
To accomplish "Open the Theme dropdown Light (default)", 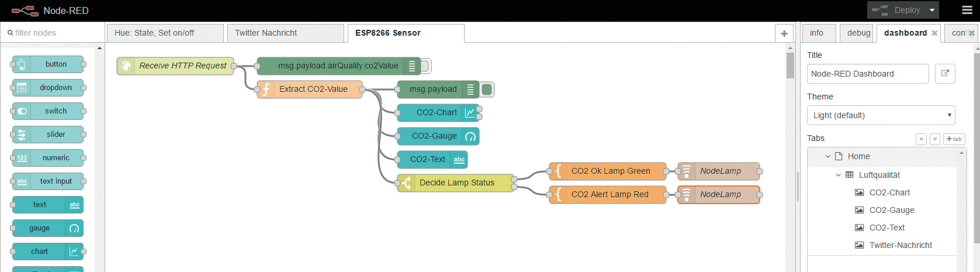I will click(x=881, y=115).
